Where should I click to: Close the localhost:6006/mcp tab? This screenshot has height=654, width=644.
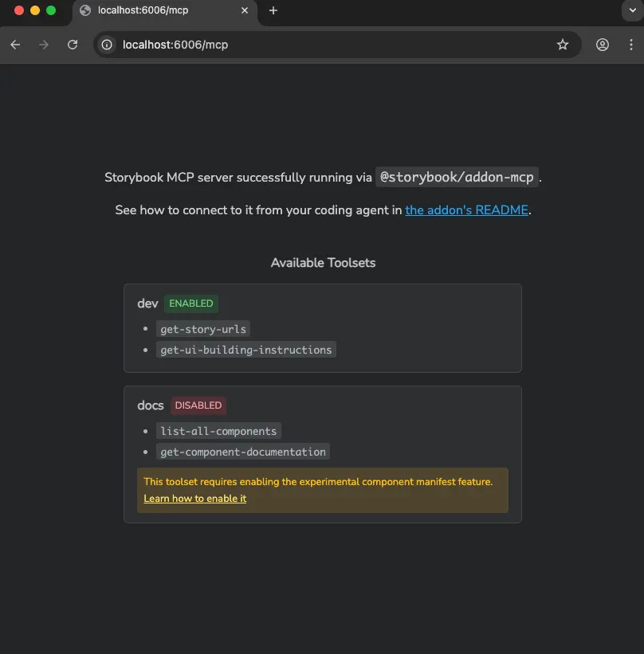click(x=245, y=10)
